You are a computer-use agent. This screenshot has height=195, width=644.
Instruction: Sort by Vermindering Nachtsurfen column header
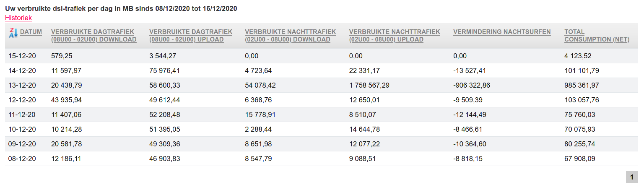coord(502,32)
